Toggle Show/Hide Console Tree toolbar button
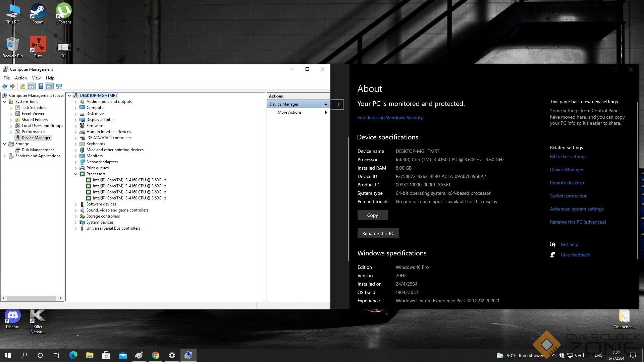The width and height of the screenshot is (644, 362). tap(31, 86)
